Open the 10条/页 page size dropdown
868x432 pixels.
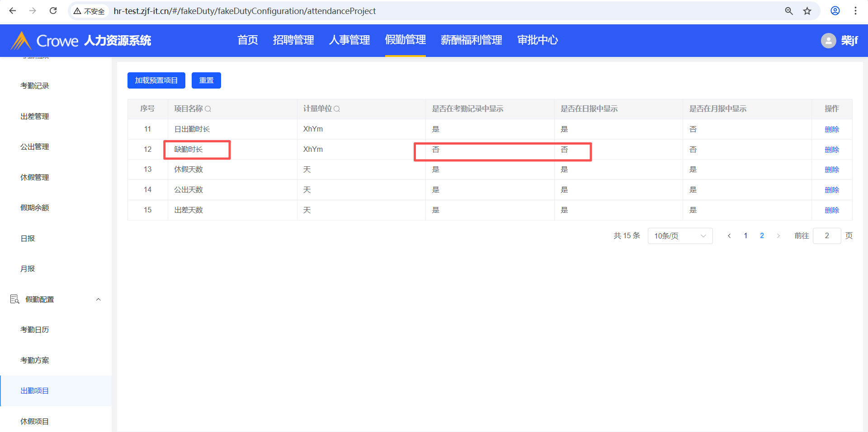click(x=680, y=236)
